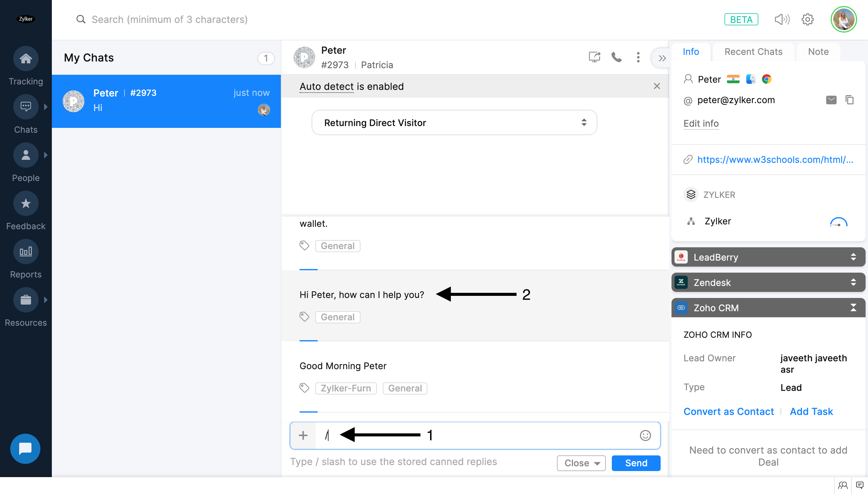Click the Chrome browser icon next to Peter

point(767,79)
